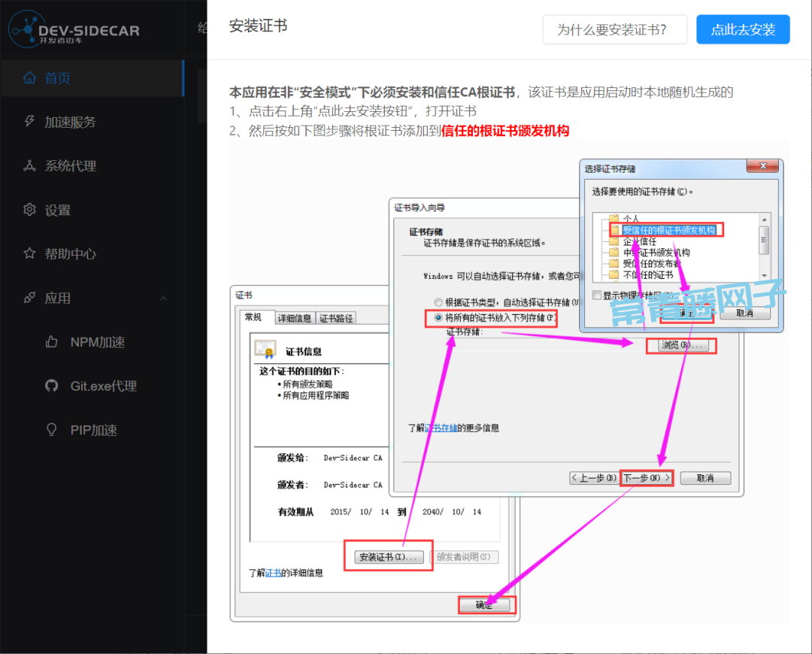Switch to the 证书路径 tab
The width and height of the screenshot is (812, 654).
[336, 318]
